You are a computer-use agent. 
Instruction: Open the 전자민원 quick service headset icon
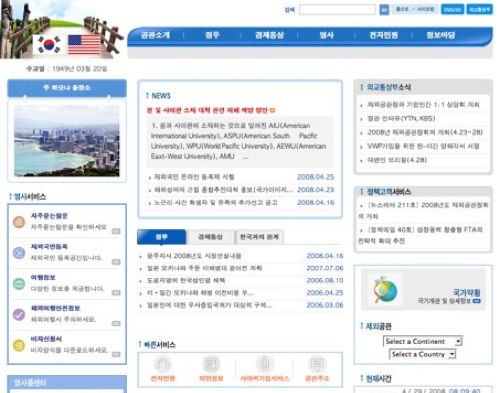(163, 364)
